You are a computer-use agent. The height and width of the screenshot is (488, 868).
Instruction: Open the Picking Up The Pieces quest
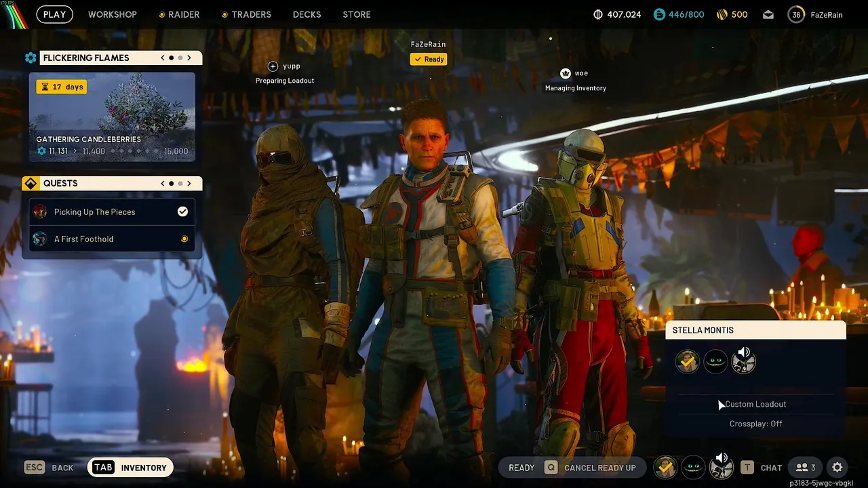click(112, 211)
